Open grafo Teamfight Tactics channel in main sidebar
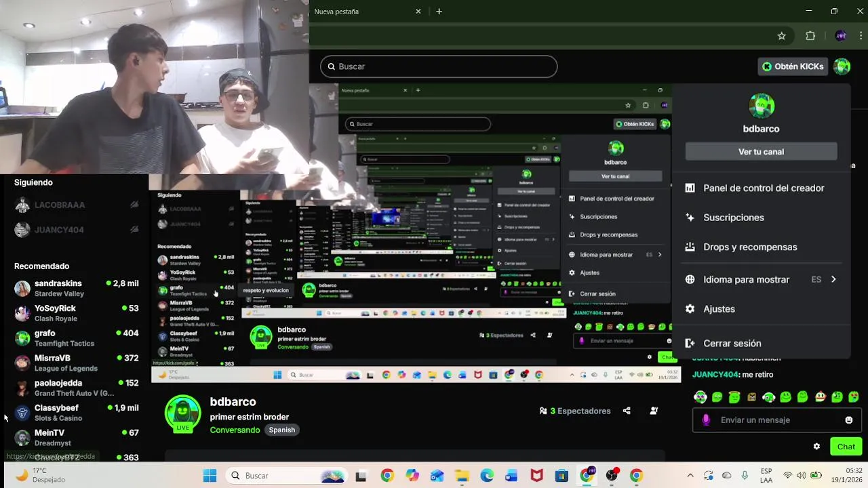This screenshot has width=868, height=488. 75,338
